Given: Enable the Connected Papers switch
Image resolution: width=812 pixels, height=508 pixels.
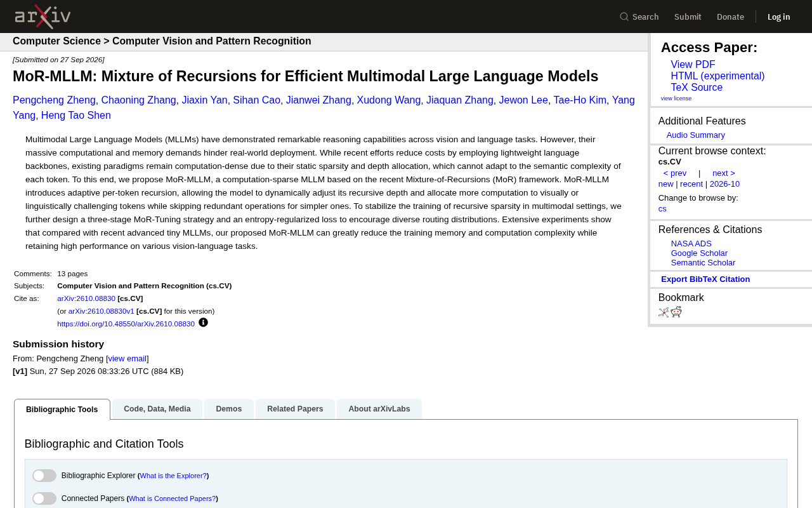Looking at the screenshot, I should point(44,498).
